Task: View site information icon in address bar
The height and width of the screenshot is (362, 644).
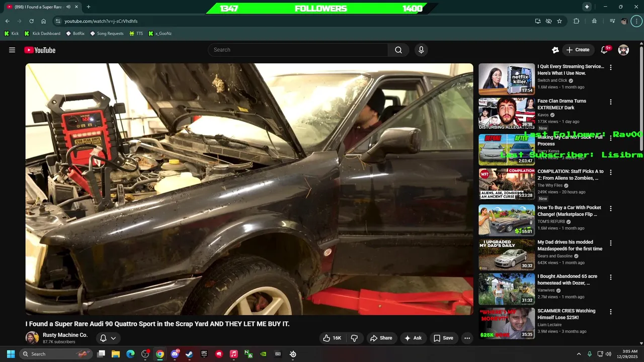Action: (x=58, y=21)
